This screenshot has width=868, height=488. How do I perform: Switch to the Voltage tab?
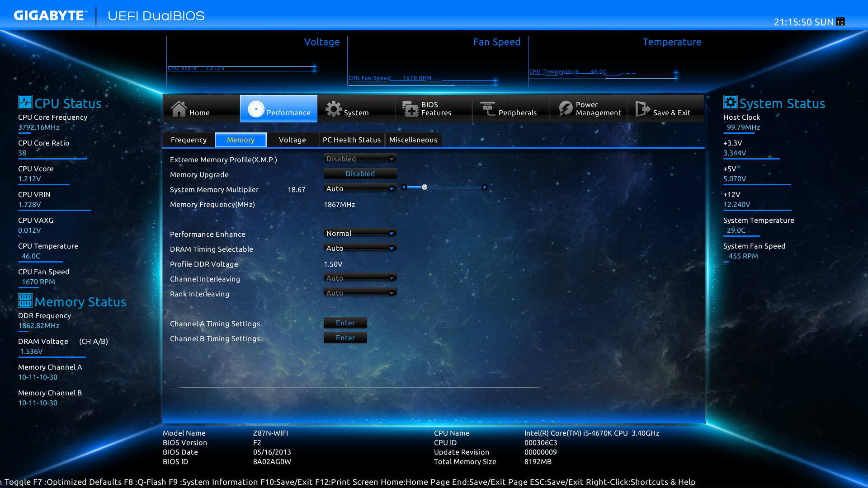[292, 140]
